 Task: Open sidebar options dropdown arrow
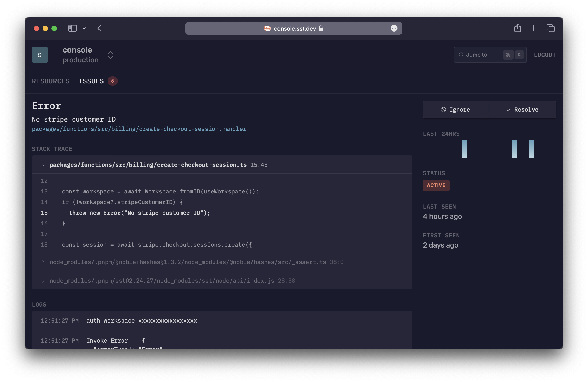(x=84, y=28)
